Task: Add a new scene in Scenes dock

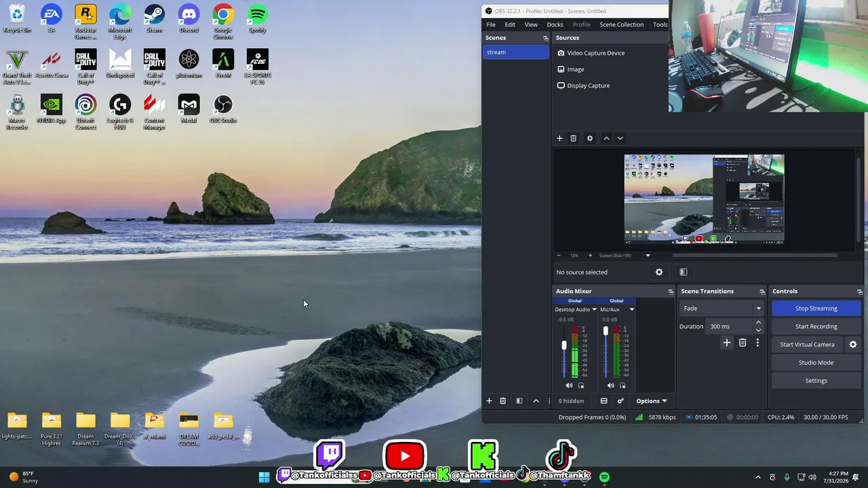Action: click(x=489, y=401)
